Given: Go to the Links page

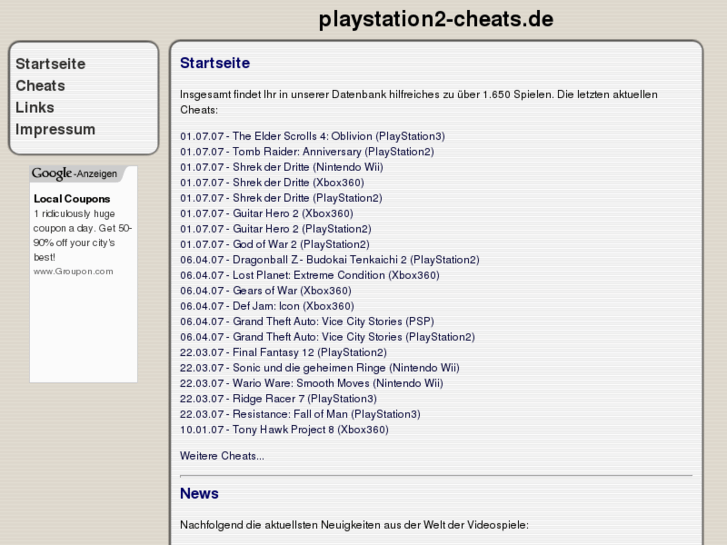Looking at the screenshot, I should pos(35,108).
